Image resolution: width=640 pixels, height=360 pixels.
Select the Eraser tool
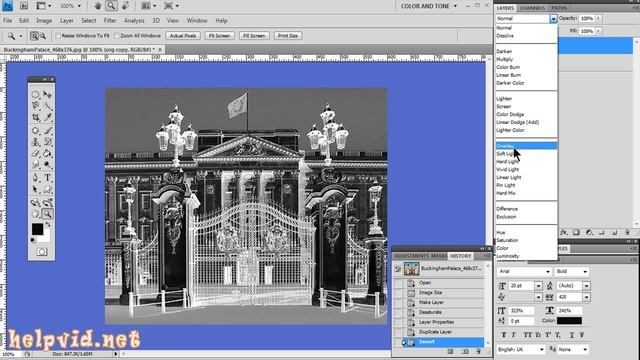click(36, 153)
